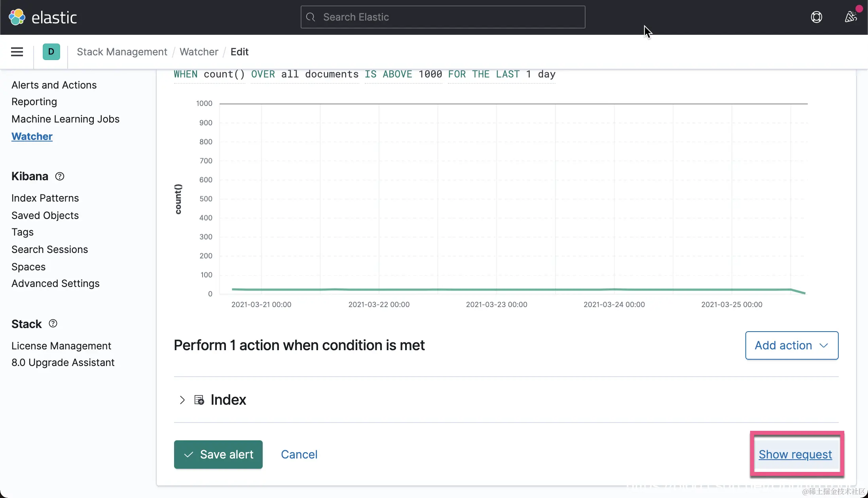Open the newsfeed celebration icon
The height and width of the screenshot is (498, 868).
coord(851,17)
